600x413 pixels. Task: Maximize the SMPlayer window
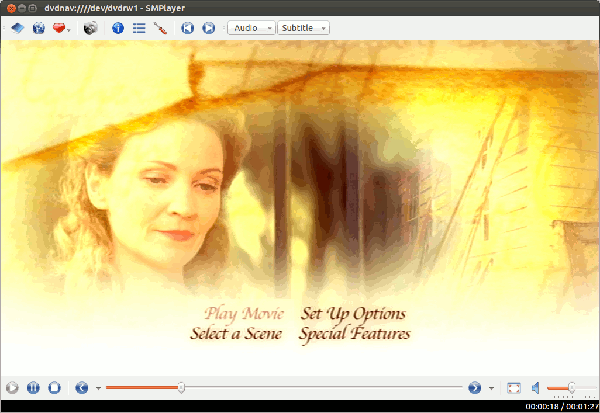click(x=33, y=8)
